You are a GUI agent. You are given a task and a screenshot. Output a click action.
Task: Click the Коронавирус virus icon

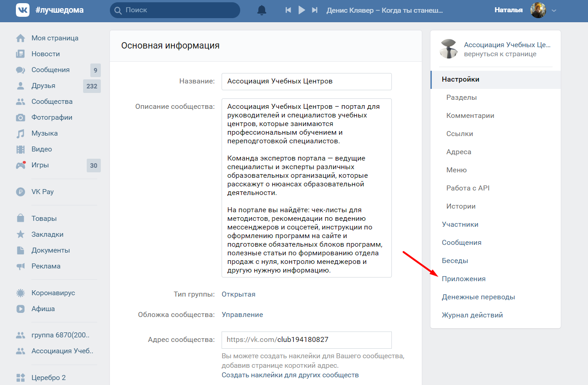(20, 293)
